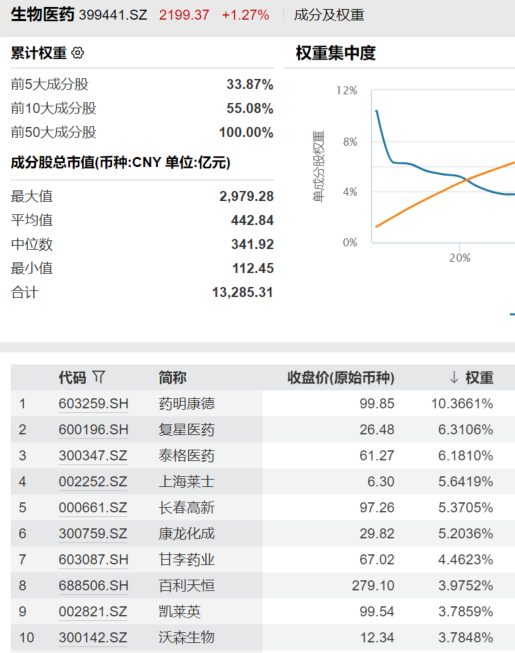Click the 前10大成分股 value 55.08%

point(250,109)
